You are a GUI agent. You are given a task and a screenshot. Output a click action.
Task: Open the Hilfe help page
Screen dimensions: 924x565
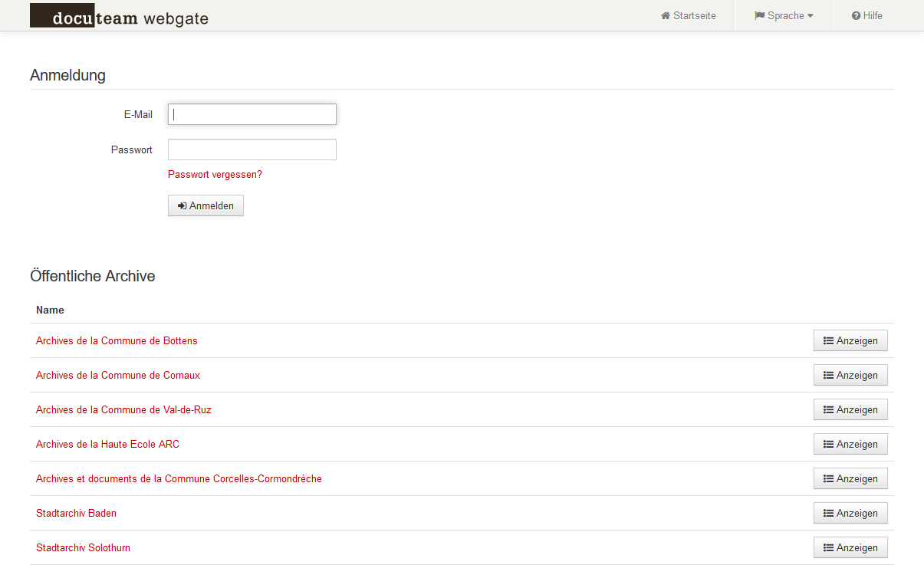pos(867,15)
